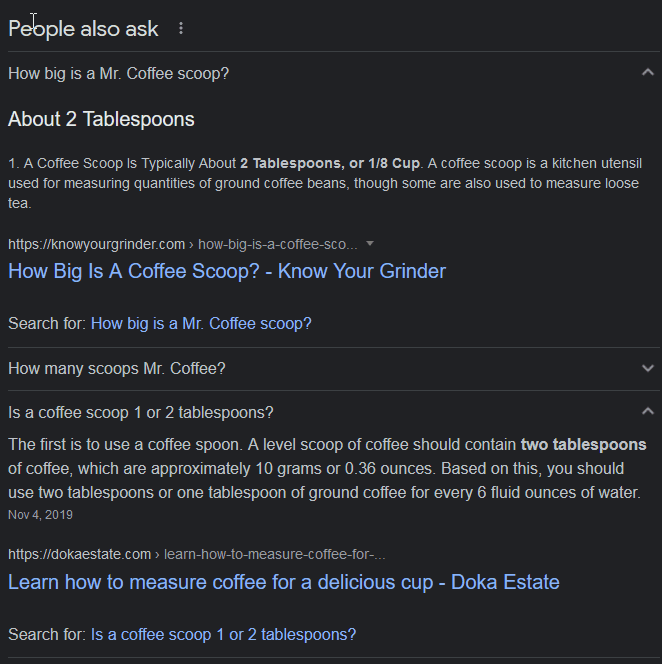Click the snippet about measuring loose tea
This screenshot has height=664, width=662.
point(325,183)
